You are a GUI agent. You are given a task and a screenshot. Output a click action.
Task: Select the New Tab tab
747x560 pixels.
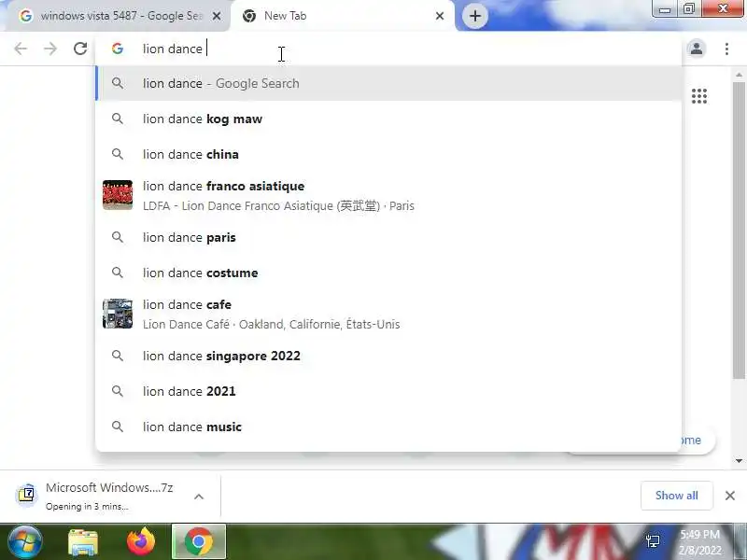pyautogui.click(x=343, y=16)
